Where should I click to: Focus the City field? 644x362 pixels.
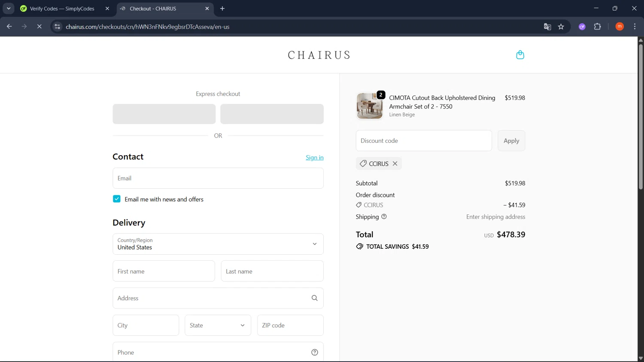(x=146, y=325)
